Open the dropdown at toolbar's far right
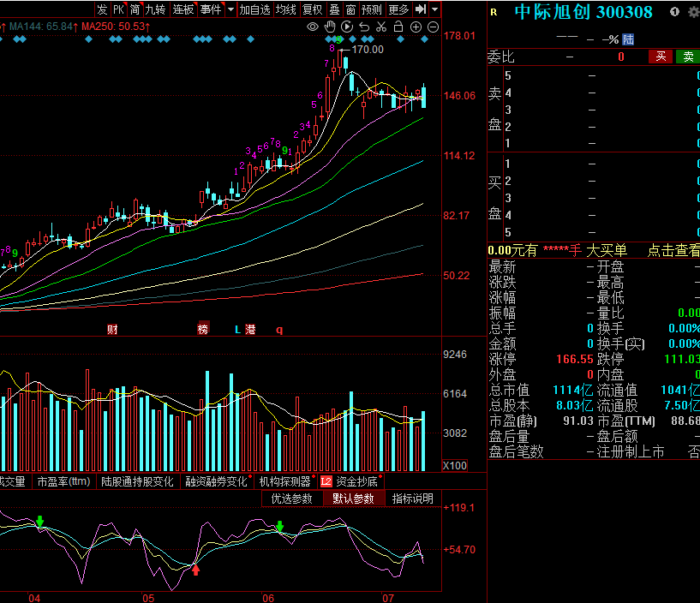Image resolution: width=700 pixels, height=603 pixels. click(x=434, y=9)
